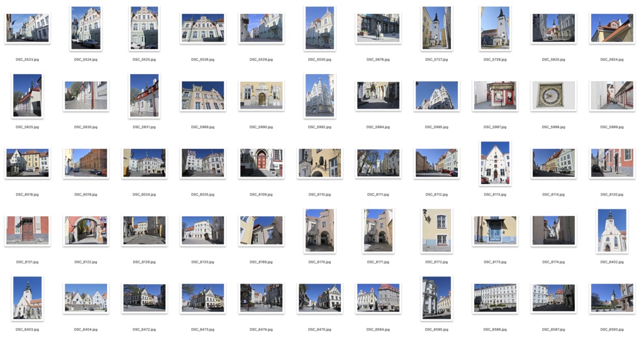Select the DSC_6120.jpg thumbnail
The height and width of the screenshot is (340, 644).
[x=612, y=163]
